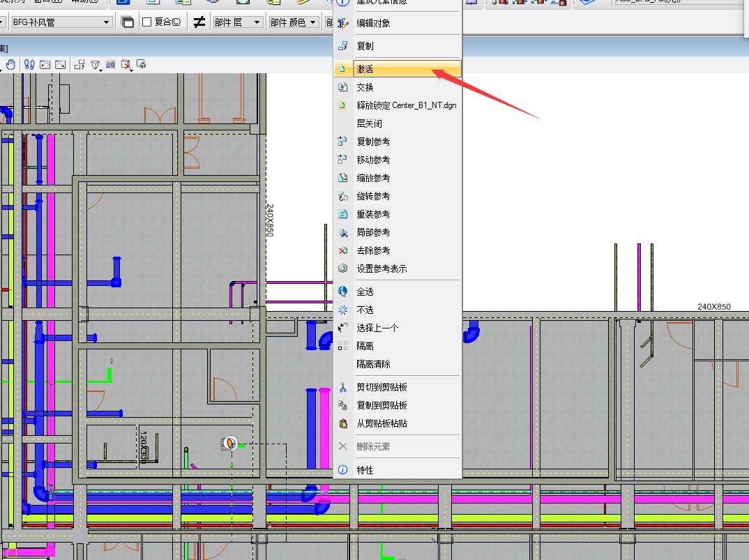Select 复制到剪贴板 menu option
This screenshot has width=749, height=560.
(381, 405)
